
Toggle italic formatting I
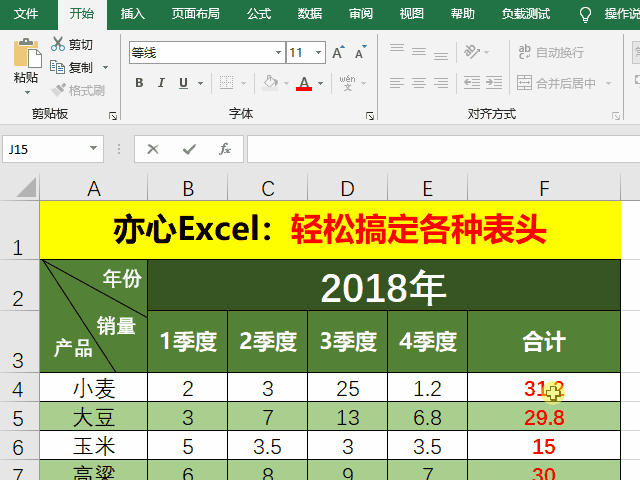[x=161, y=83]
